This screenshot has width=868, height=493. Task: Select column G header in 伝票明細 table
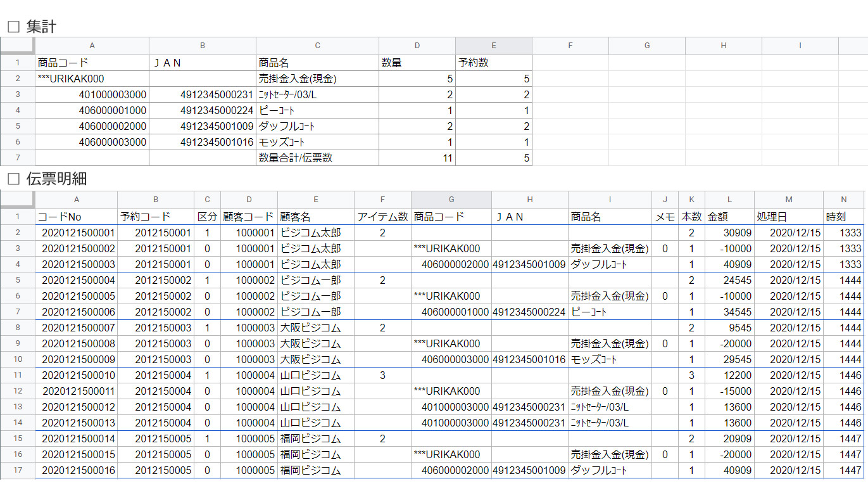click(451, 200)
